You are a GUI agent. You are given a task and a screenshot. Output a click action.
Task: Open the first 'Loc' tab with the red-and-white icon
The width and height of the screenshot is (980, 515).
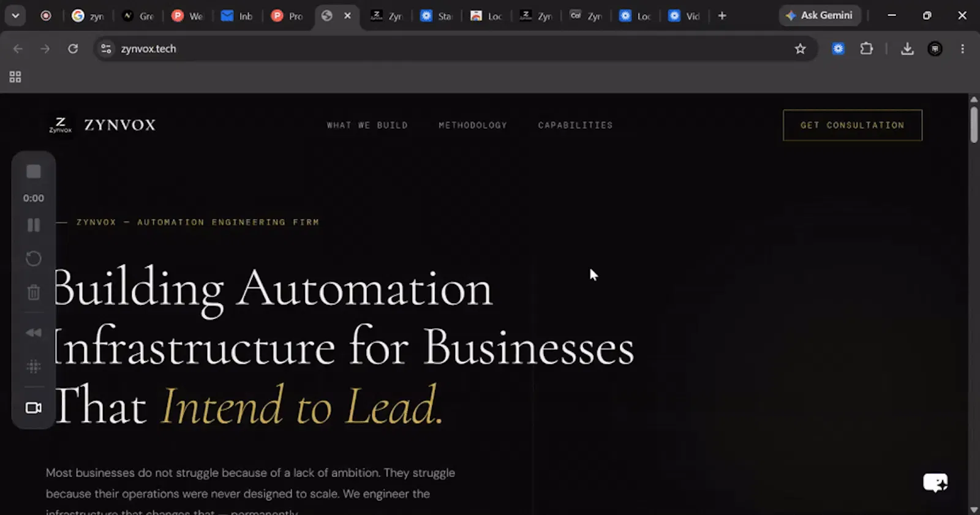click(486, 16)
